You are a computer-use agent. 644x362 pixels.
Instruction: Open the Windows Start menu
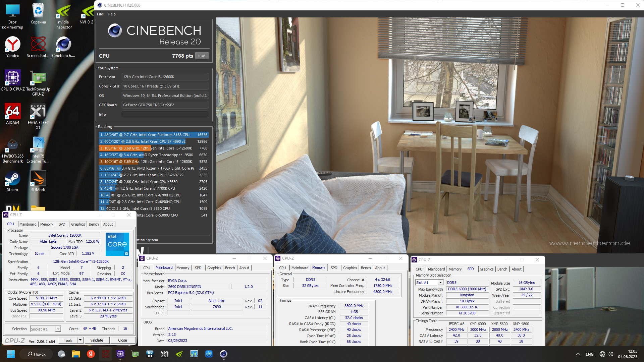[11, 354]
